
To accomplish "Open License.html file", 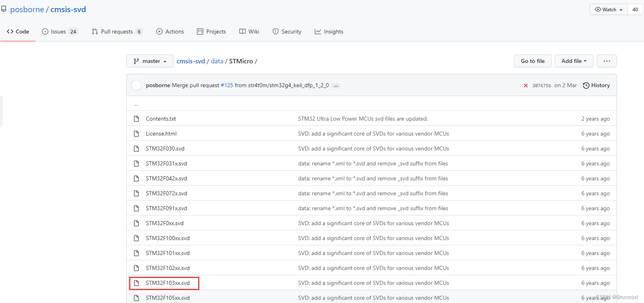I will (x=161, y=134).
